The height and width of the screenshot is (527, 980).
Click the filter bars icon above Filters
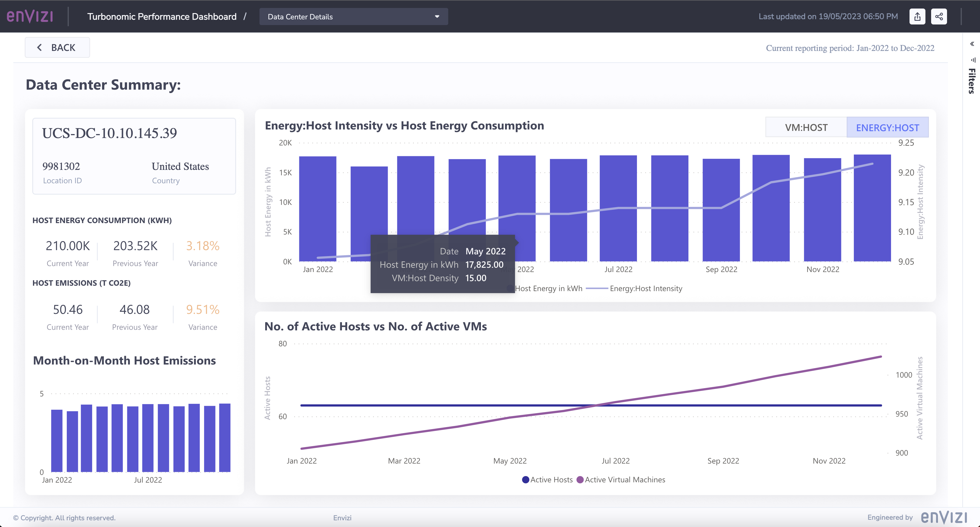(x=973, y=60)
